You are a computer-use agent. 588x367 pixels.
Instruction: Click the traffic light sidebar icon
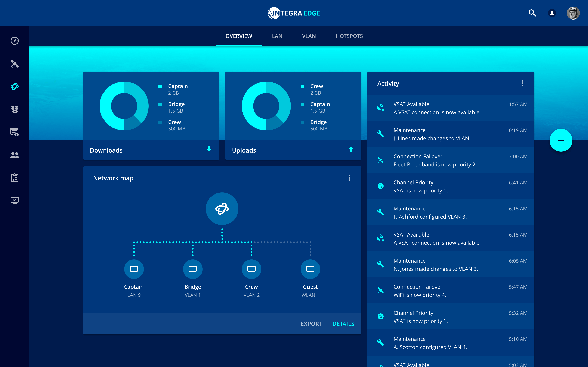click(x=14, y=109)
